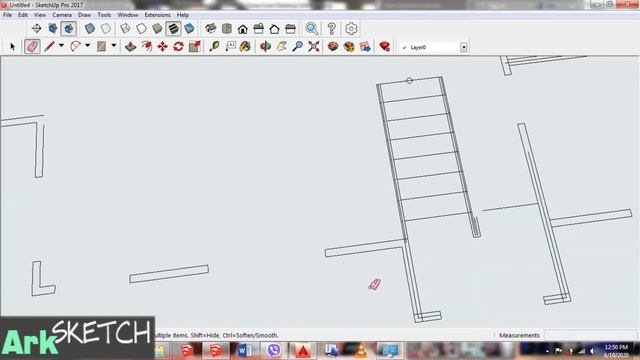This screenshot has width=640, height=360.
Task: Open the Extensions menu
Action: coord(158,15)
